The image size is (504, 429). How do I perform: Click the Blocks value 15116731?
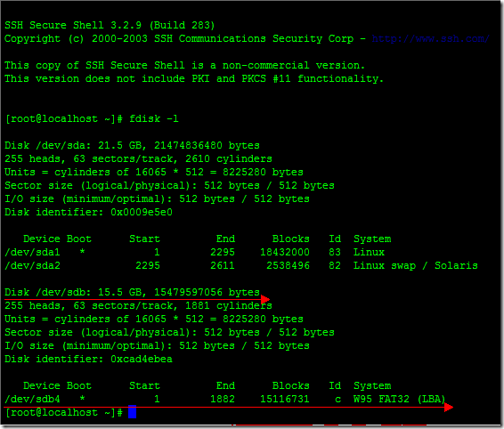click(x=285, y=399)
